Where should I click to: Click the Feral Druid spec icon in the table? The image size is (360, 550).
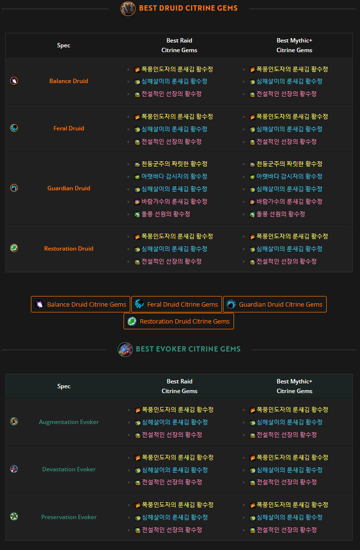tap(14, 128)
